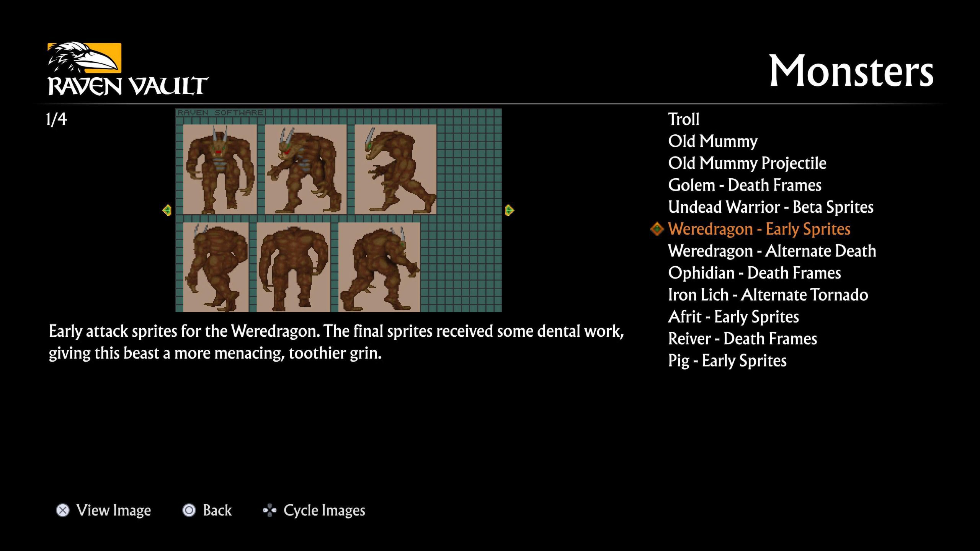This screenshot has width=980, height=551.
Task: Select Afrit - Early Sprites
Action: click(733, 317)
